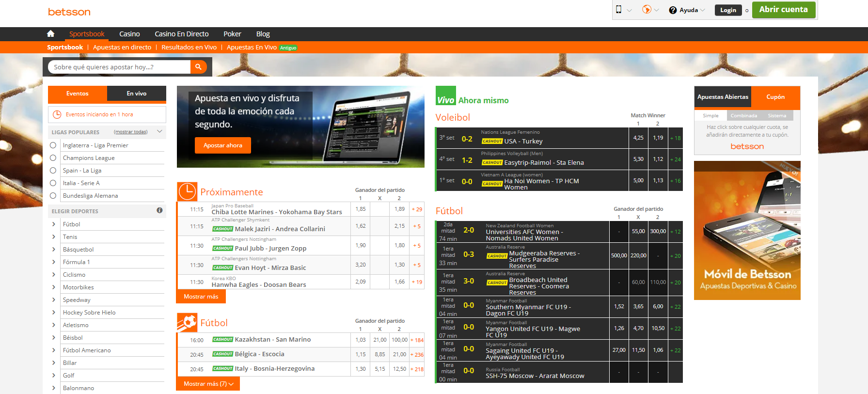Open the Poker menu item
The height and width of the screenshot is (394, 868).
point(232,34)
